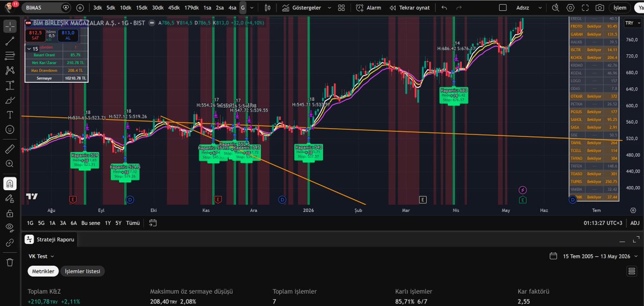Toggle hide all drawings eye icon
Screen dimensions: 644x306
pyautogui.click(x=10, y=228)
